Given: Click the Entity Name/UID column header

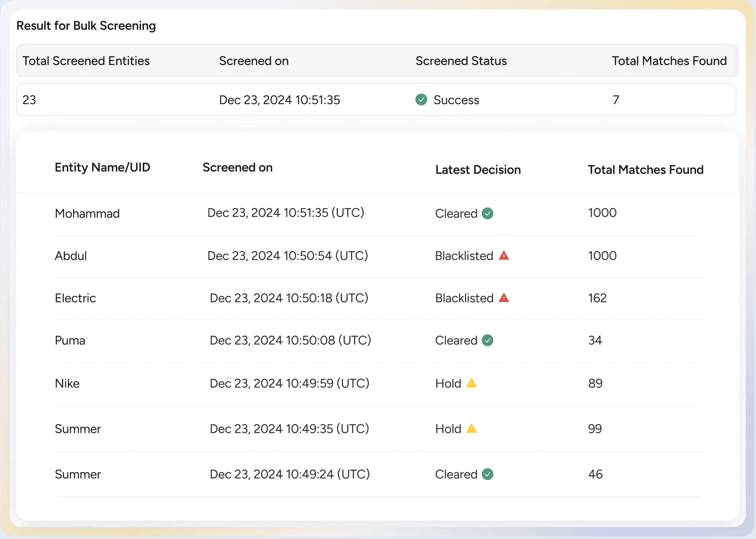Looking at the screenshot, I should [102, 168].
